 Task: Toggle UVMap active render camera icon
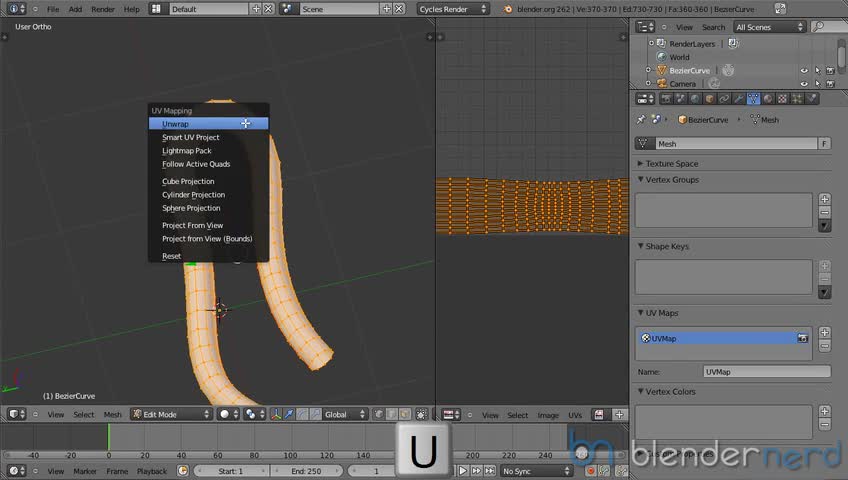pyautogui.click(x=802, y=339)
